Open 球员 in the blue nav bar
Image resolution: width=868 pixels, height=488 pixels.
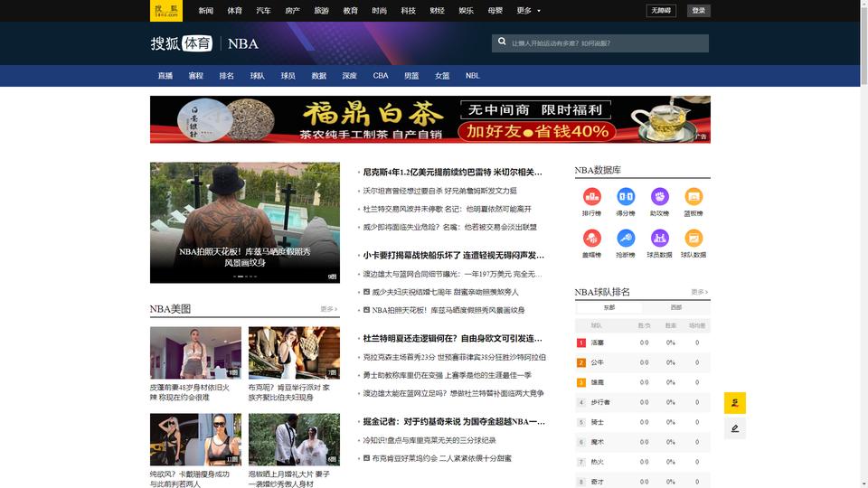tap(288, 76)
